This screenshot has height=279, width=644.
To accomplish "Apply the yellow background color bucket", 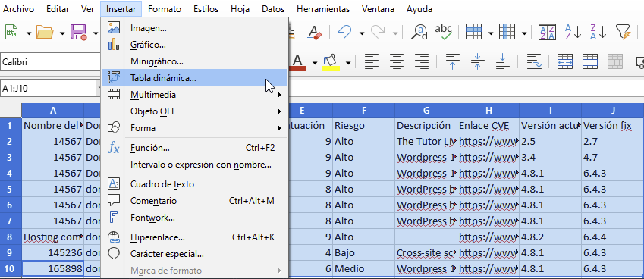I will pyautogui.click(x=331, y=62).
